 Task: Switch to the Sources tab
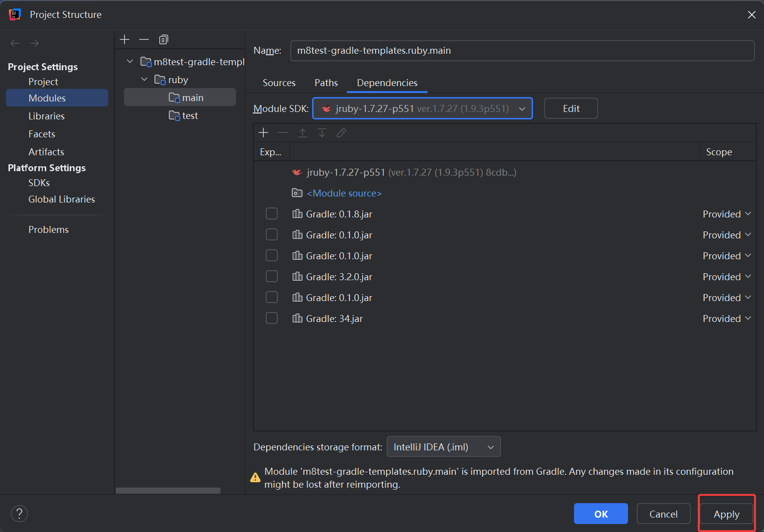(x=279, y=83)
